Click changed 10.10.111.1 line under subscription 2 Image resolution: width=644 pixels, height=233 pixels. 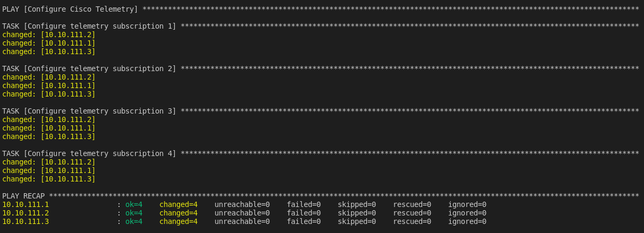click(x=49, y=85)
